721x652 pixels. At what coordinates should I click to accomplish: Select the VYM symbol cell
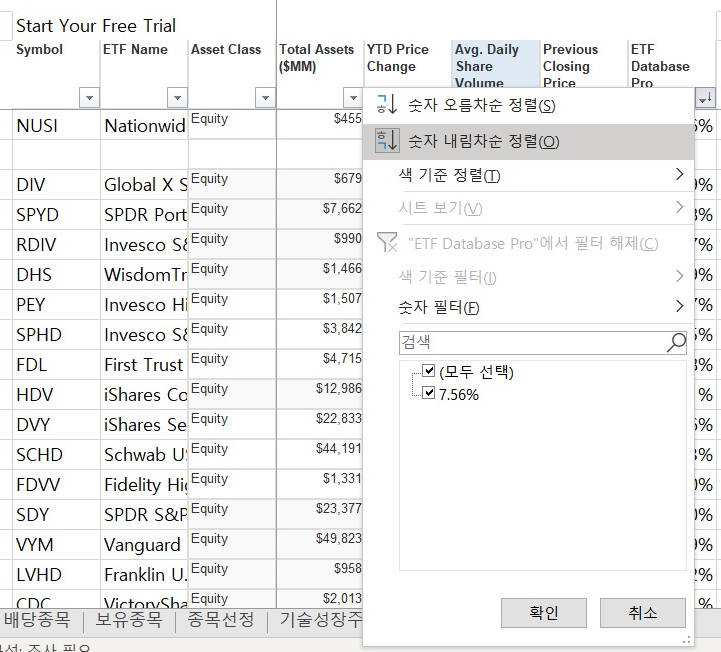56,544
